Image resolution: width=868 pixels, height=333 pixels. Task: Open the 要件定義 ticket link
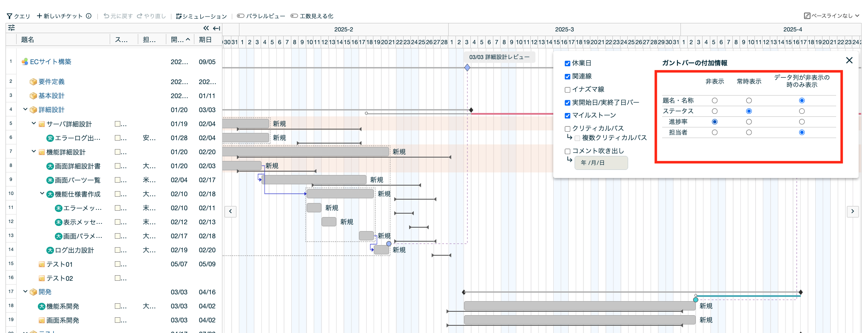click(x=51, y=82)
